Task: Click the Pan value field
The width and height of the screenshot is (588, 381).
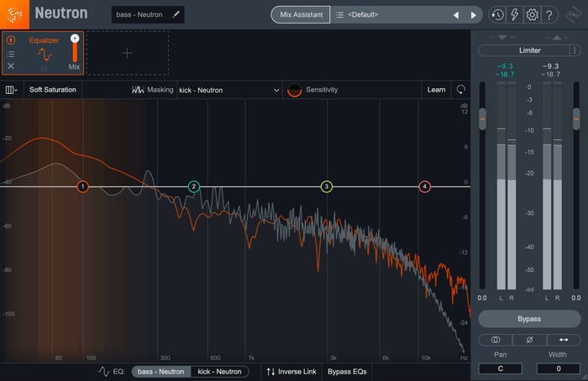Action: [x=501, y=368]
